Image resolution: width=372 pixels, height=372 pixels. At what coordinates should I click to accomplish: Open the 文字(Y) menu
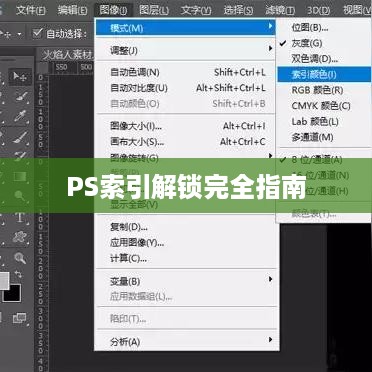point(196,10)
